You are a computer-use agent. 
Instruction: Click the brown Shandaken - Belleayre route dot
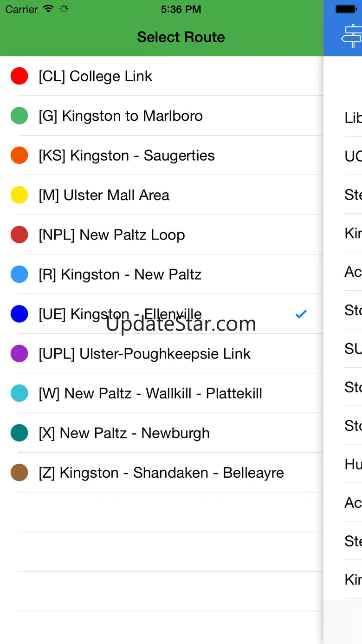[19, 473]
